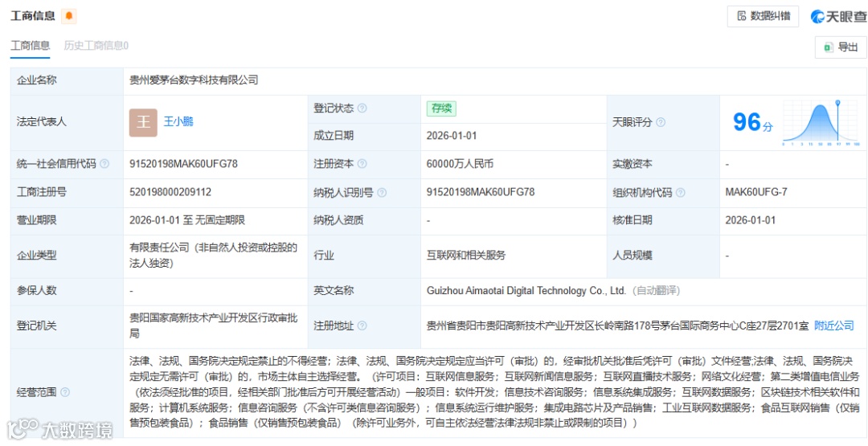This screenshot has height=446, width=868.
Task: Select credit code under 统一社会信用代码
Action: [184, 164]
